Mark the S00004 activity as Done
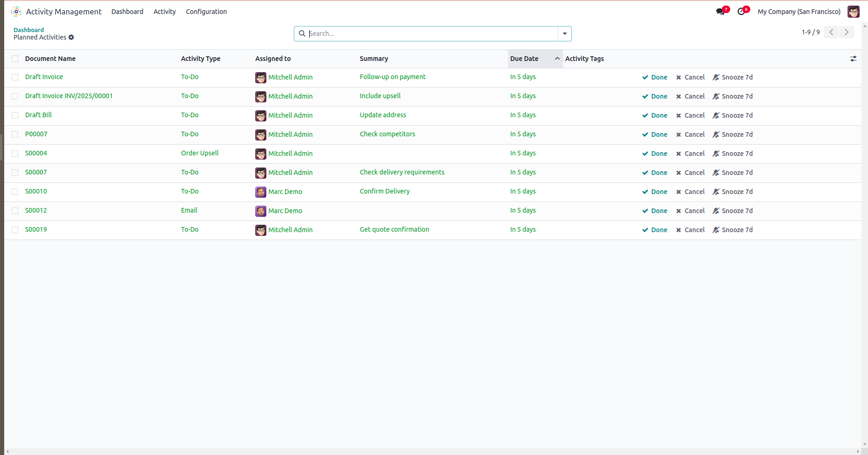The image size is (868, 455). click(655, 154)
